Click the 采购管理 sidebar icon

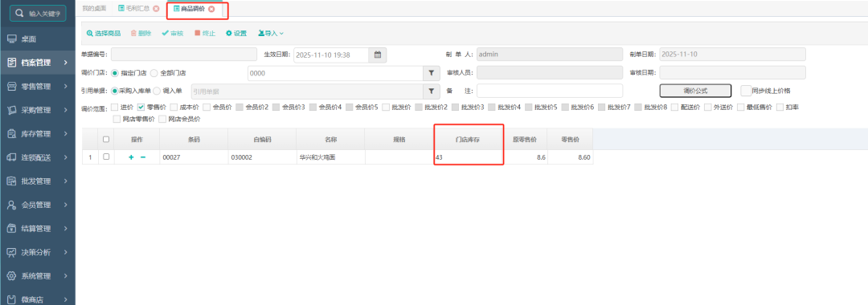(11, 110)
